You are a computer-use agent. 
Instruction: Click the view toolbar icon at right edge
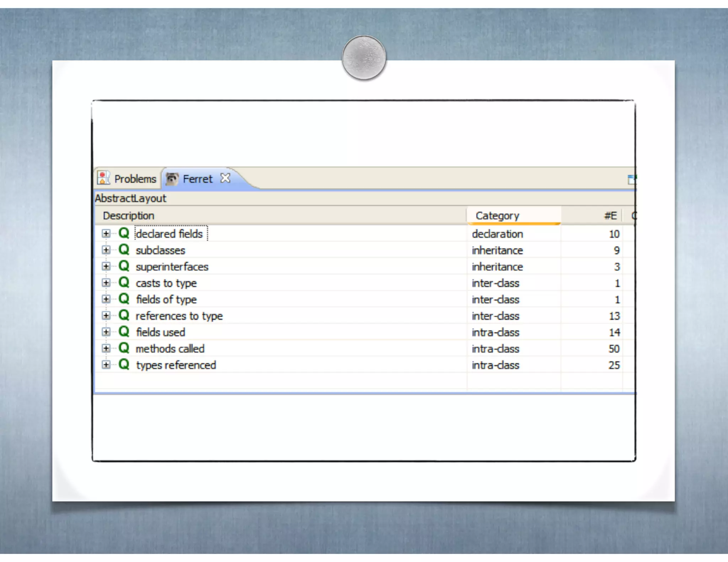pyautogui.click(x=632, y=179)
